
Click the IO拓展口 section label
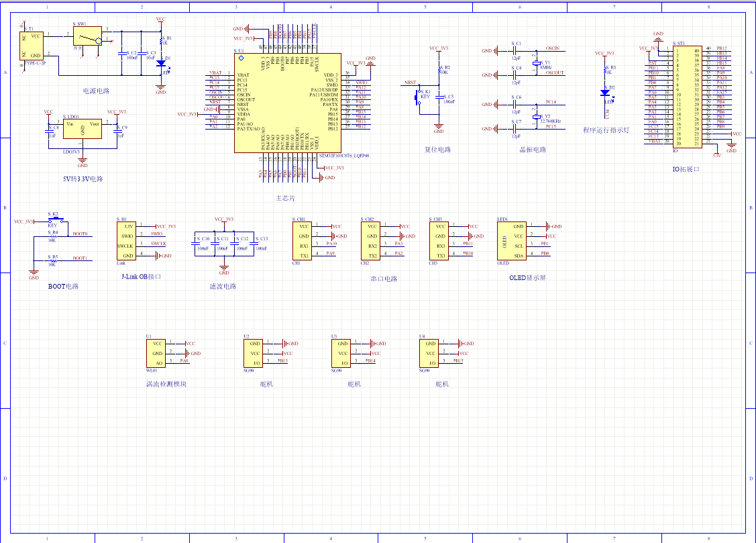tap(686, 169)
